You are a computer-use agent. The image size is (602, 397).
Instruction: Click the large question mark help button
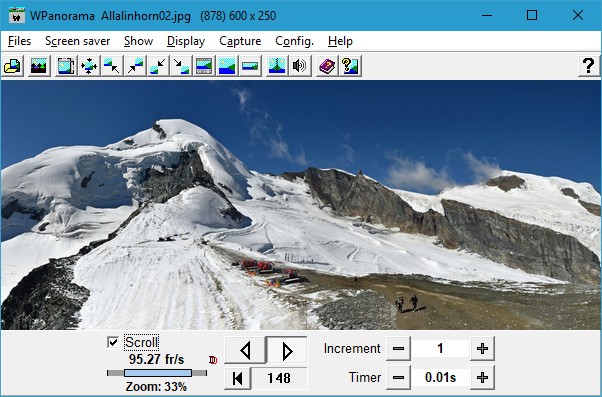pyautogui.click(x=588, y=66)
